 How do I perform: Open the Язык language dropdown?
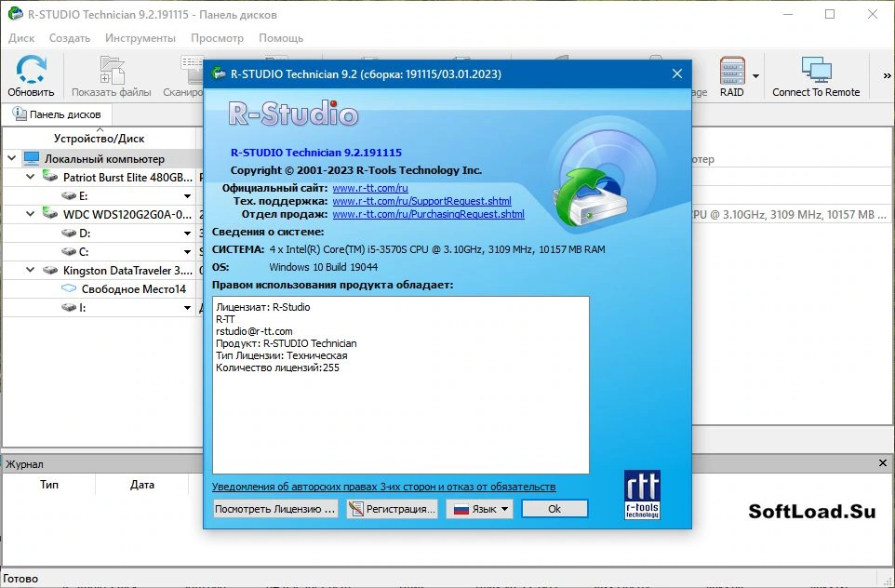pyautogui.click(x=479, y=509)
